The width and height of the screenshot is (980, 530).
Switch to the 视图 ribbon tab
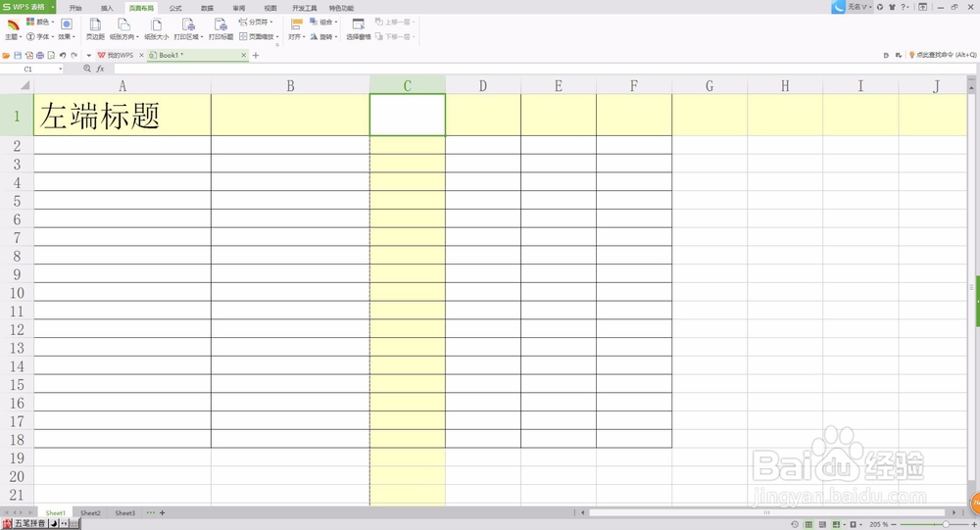pyautogui.click(x=270, y=8)
